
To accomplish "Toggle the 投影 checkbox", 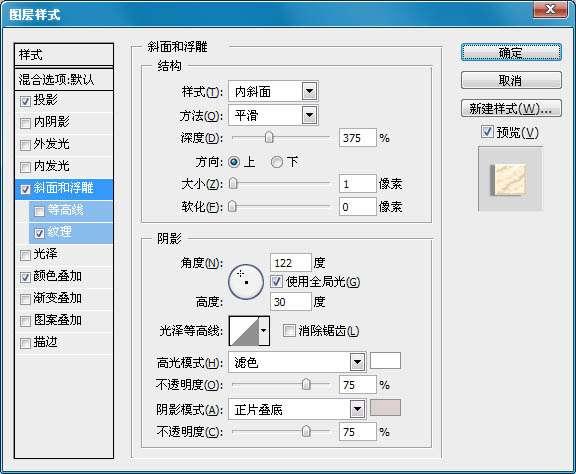I will [x=25, y=101].
